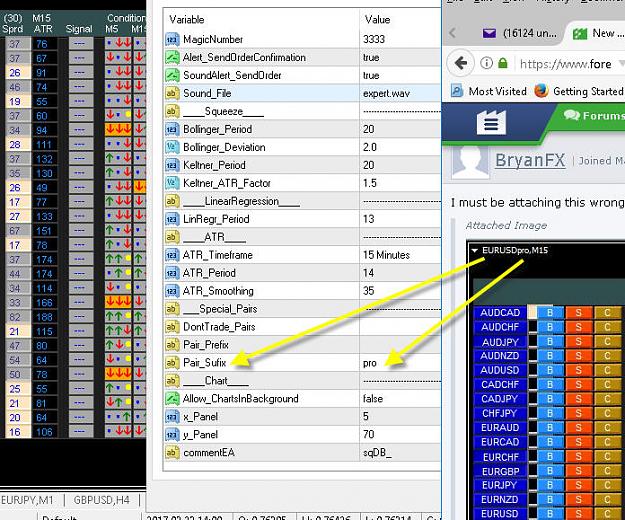This screenshot has height=520, width=625.
Task: Click the Buy button for EURGBP
Action: [x=550, y=471]
